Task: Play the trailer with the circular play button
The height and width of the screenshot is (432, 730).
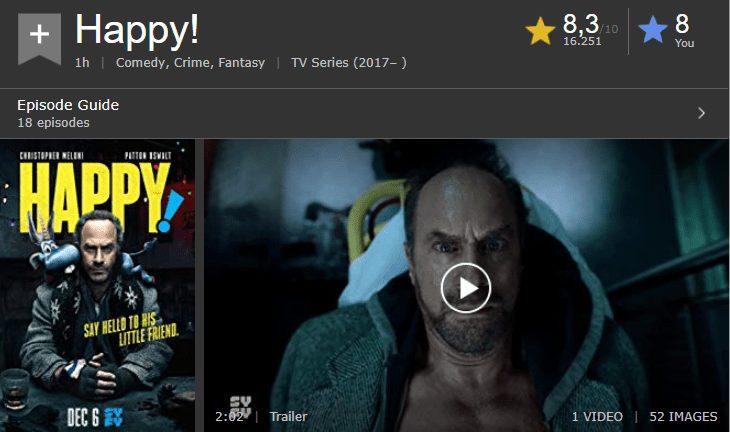Action: 466,288
